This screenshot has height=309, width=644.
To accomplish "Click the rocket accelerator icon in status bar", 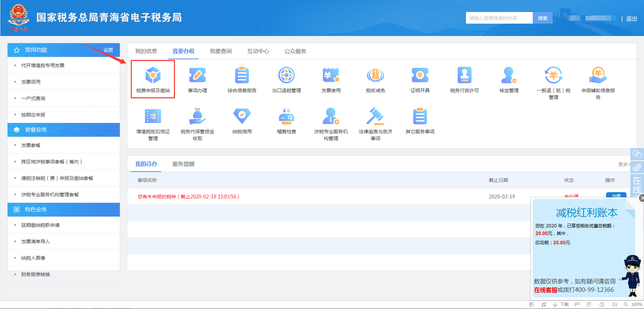I will click(x=544, y=305).
